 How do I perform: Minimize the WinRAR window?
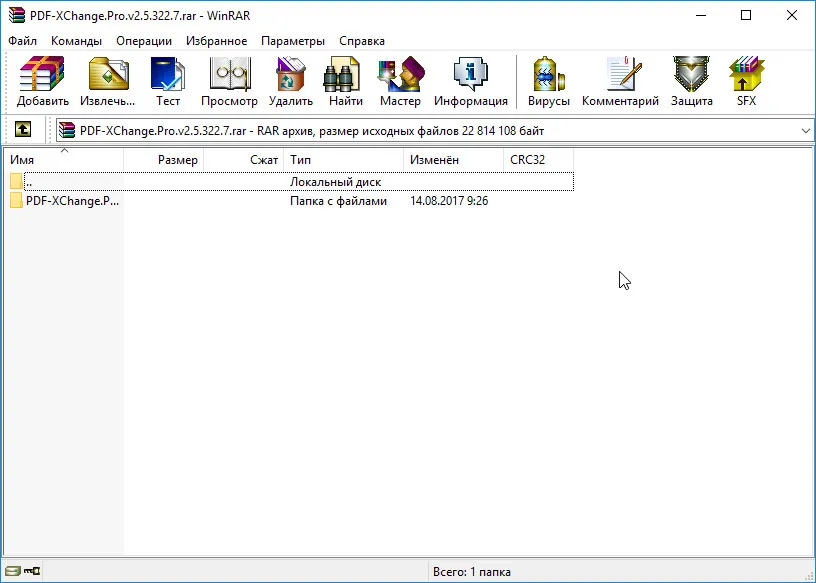[702, 15]
